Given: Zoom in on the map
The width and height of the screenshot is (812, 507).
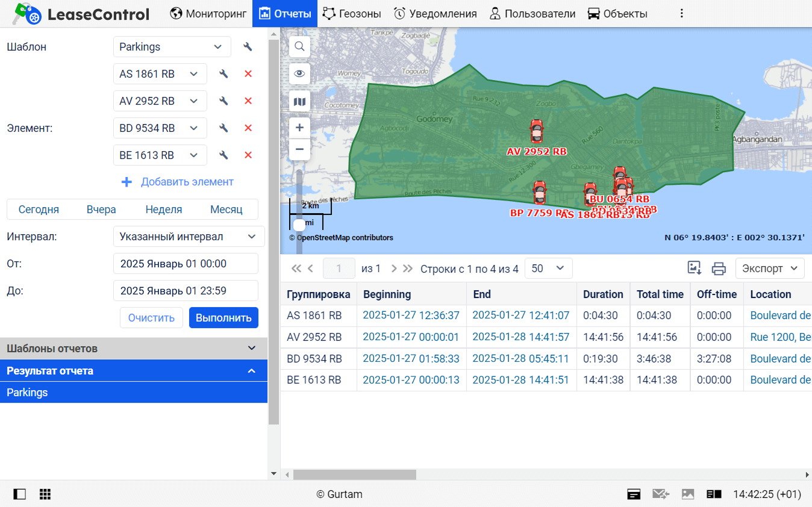Looking at the screenshot, I should click(x=299, y=128).
